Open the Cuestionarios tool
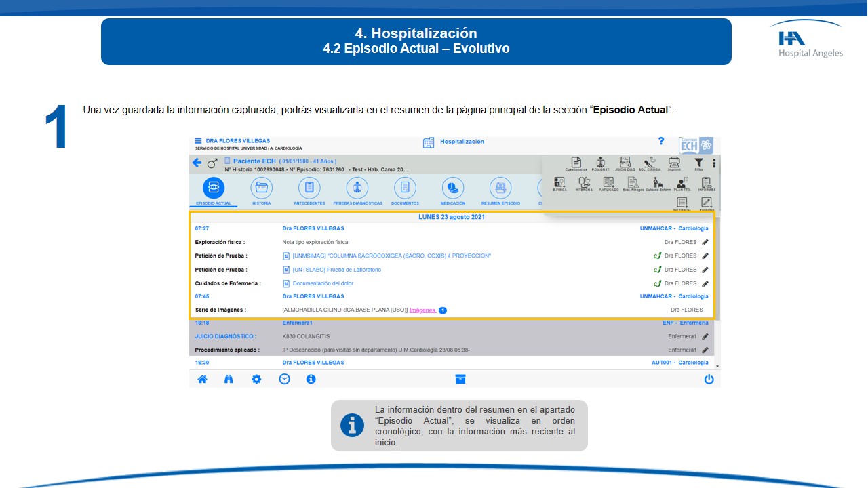Viewport: 868px width, 488px height. [x=576, y=163]
